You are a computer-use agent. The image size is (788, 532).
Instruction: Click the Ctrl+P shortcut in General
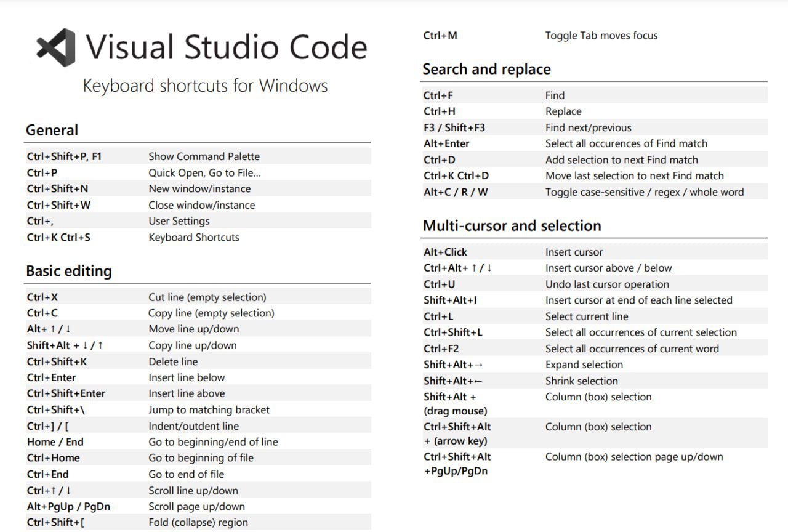click(42, 173)
